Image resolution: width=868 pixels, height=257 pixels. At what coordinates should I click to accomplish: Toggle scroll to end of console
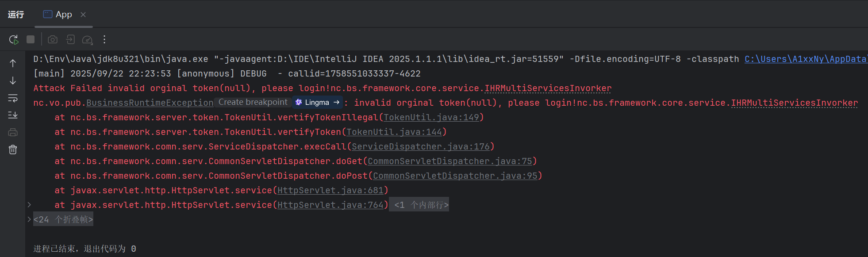point(13,115)
